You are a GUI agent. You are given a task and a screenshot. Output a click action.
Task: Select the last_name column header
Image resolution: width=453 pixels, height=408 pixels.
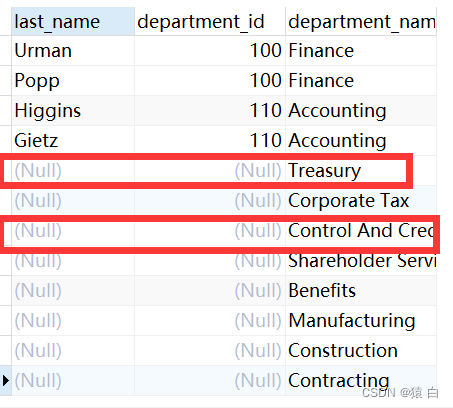point(73,22)
